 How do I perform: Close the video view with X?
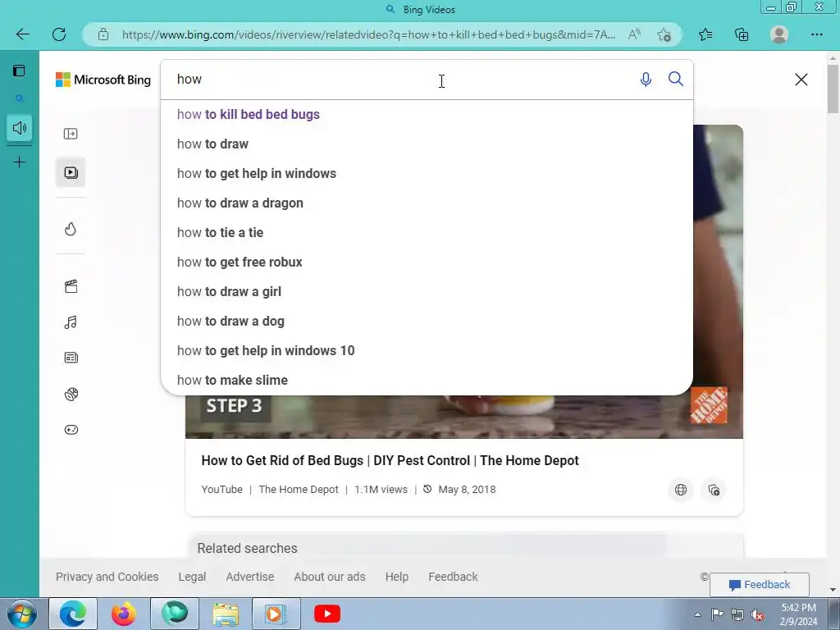pyautogui.click(x=801, y=80)
